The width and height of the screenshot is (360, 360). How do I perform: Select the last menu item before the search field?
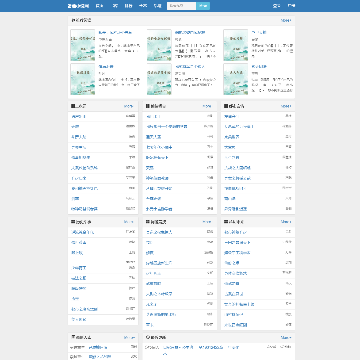tap(157, 6)
